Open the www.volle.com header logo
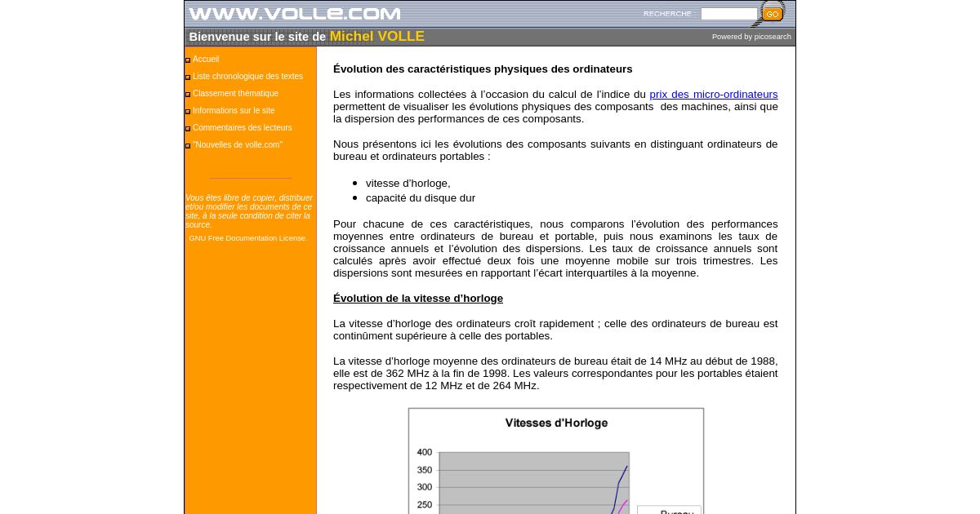The image size is (980, 514). tap(295, 14)
